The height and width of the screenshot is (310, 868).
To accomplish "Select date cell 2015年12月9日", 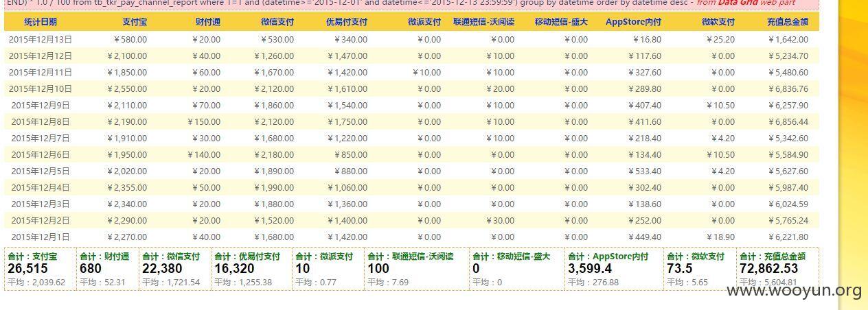I will [x=41, y=106].
